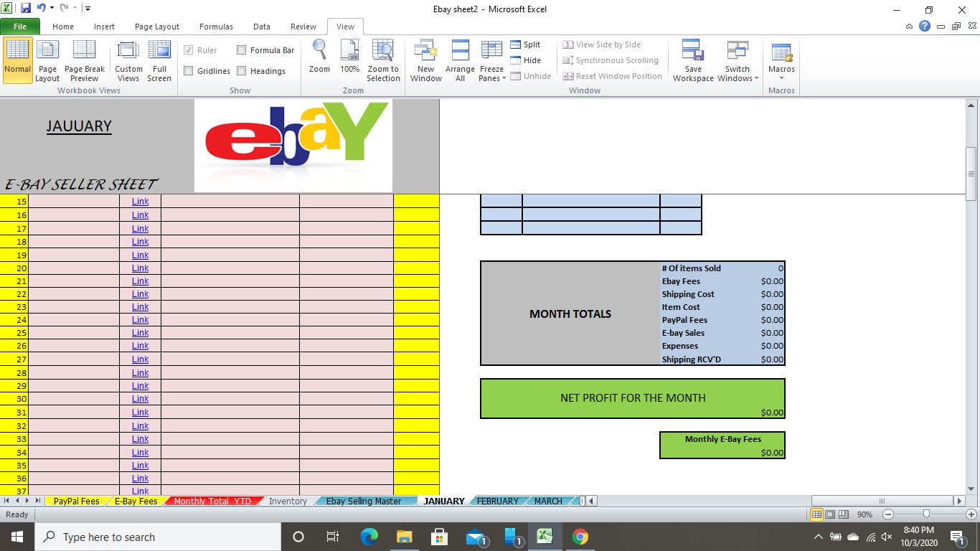
Task: Open the Data ribbon tab
Action: click(x=262, y=27)
